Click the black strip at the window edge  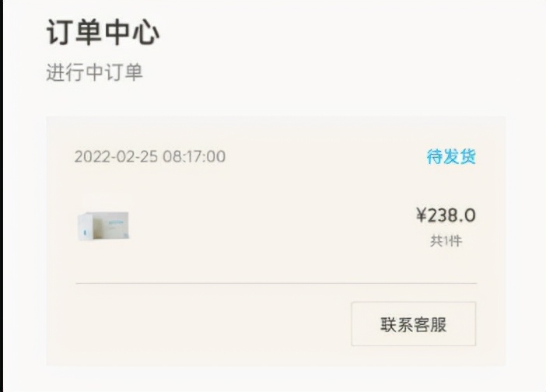coord(2,196)
